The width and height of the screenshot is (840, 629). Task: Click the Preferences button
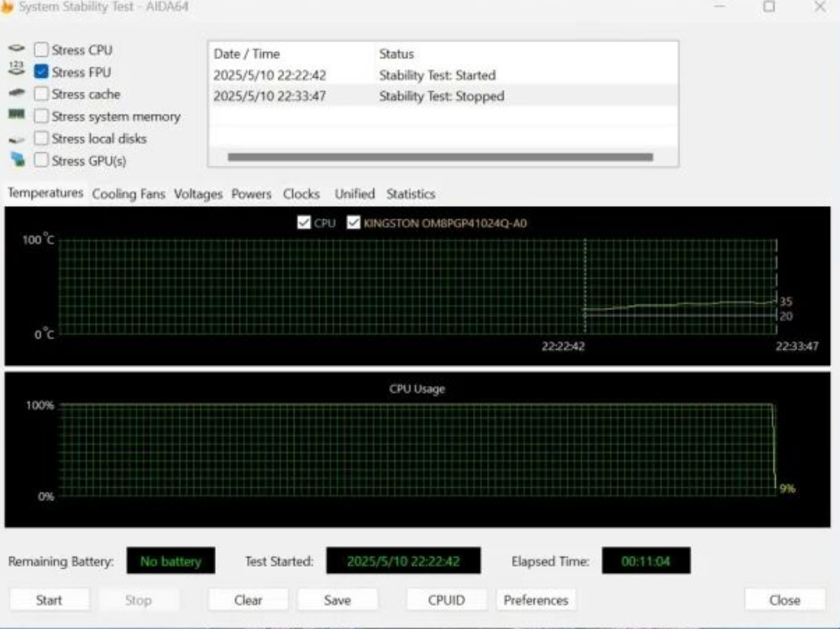536,601
